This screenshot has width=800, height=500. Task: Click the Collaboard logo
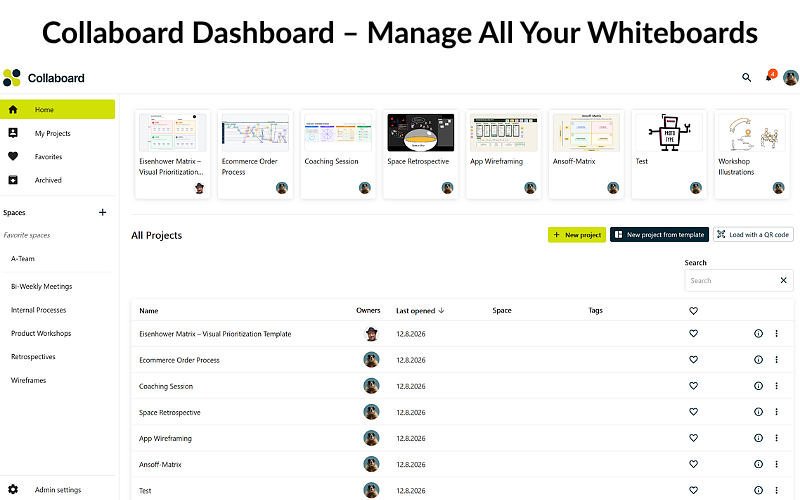pos(44,78)
